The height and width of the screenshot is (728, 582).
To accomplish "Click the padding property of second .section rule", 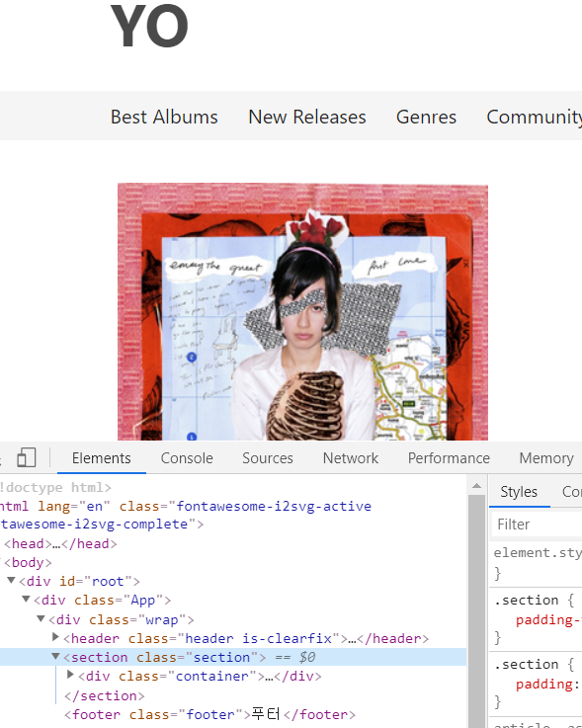I will [x=543, y=684].
